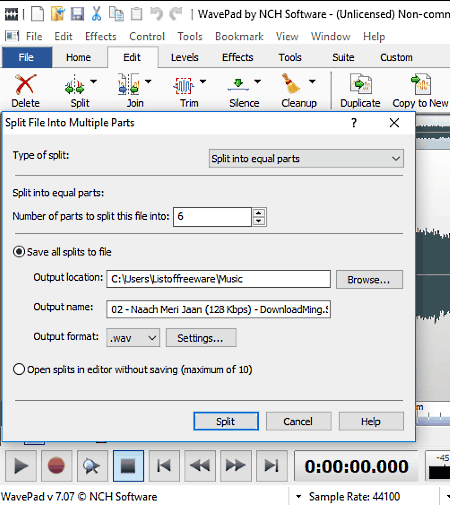Click the Split button in dialog
The width and height of the screenshot is (450, 506).
click(226, 421)
